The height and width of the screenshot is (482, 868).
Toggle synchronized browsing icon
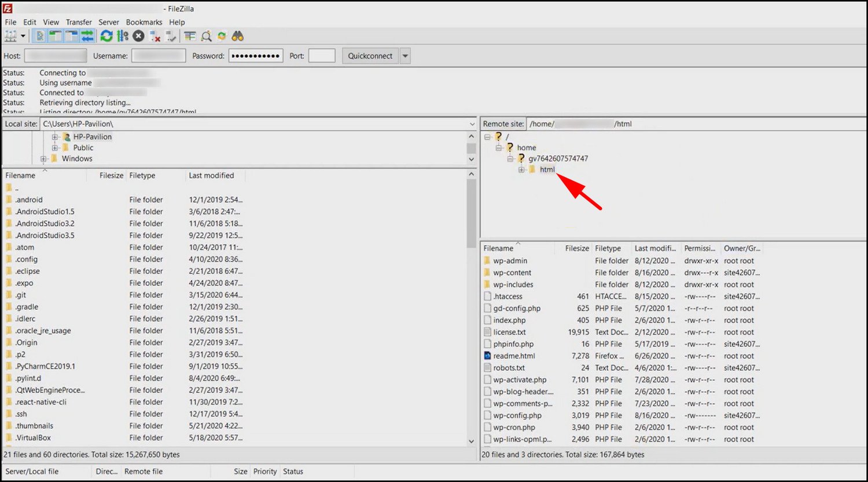pyautogui.click(x=222, y=36)
